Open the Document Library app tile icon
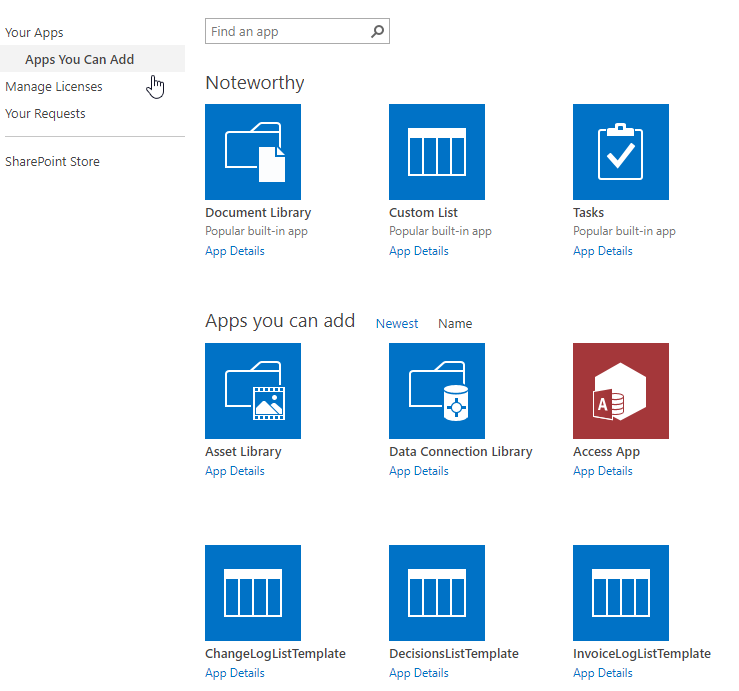 point(253,152)
